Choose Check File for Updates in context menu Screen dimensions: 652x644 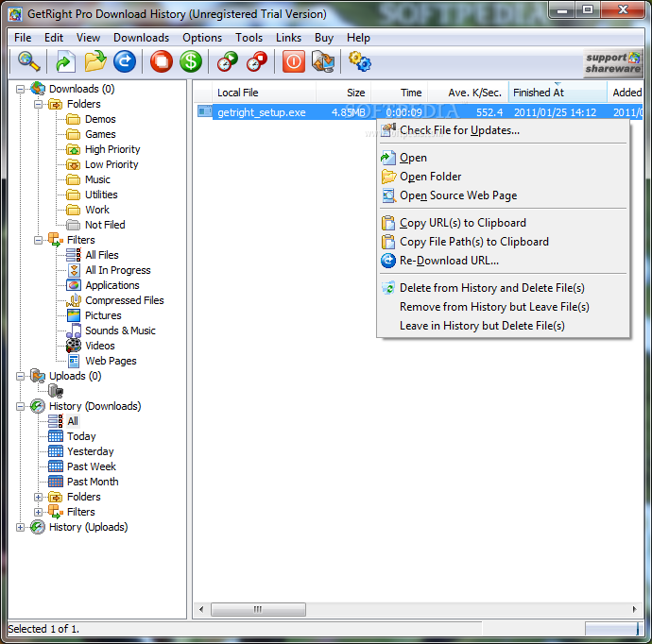click(x=503, y=130)
